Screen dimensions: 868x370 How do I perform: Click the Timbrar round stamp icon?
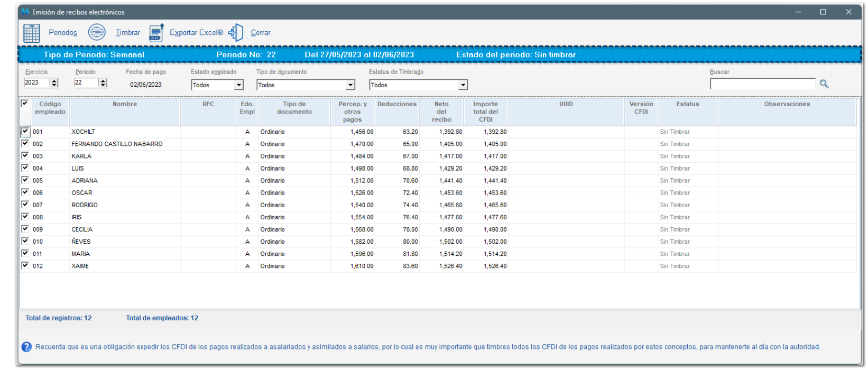pyautogui.click(x=97, y=33)
